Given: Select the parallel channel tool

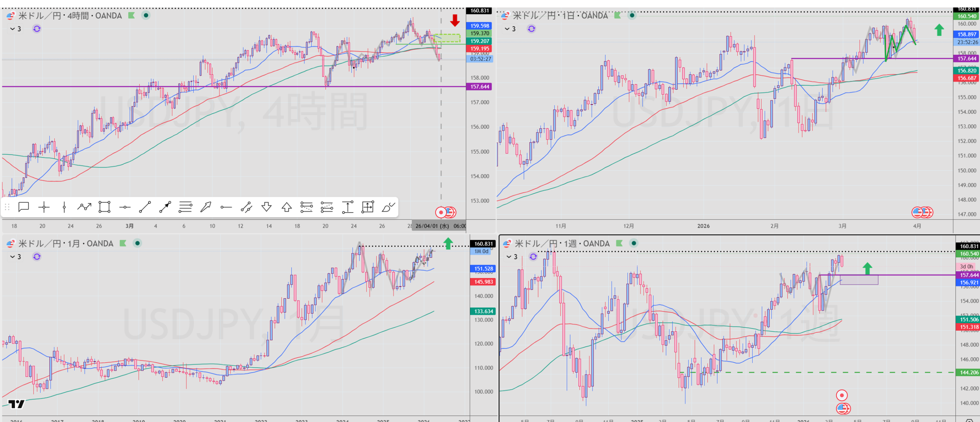Looking at the screenshot, I should coord(246,207).
